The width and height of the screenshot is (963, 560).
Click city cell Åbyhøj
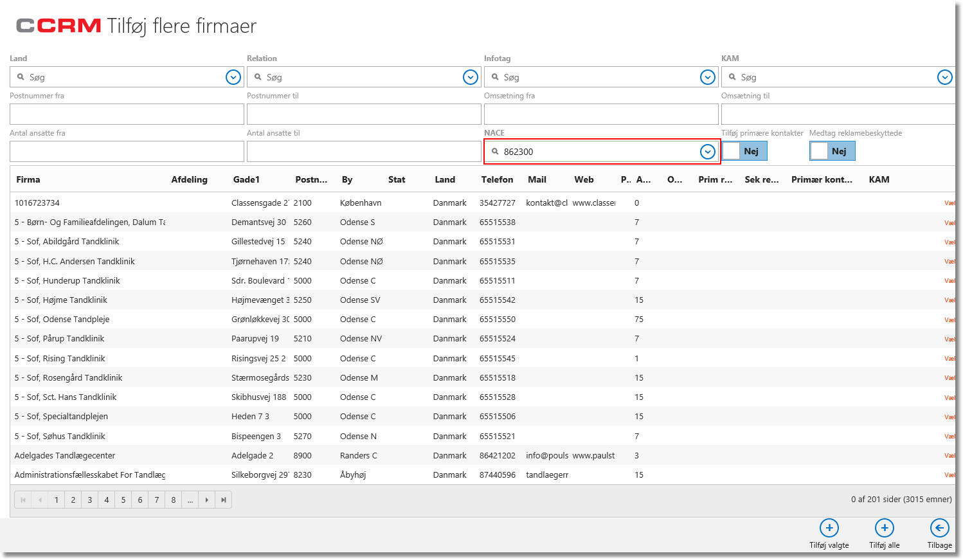click(353, 474)
